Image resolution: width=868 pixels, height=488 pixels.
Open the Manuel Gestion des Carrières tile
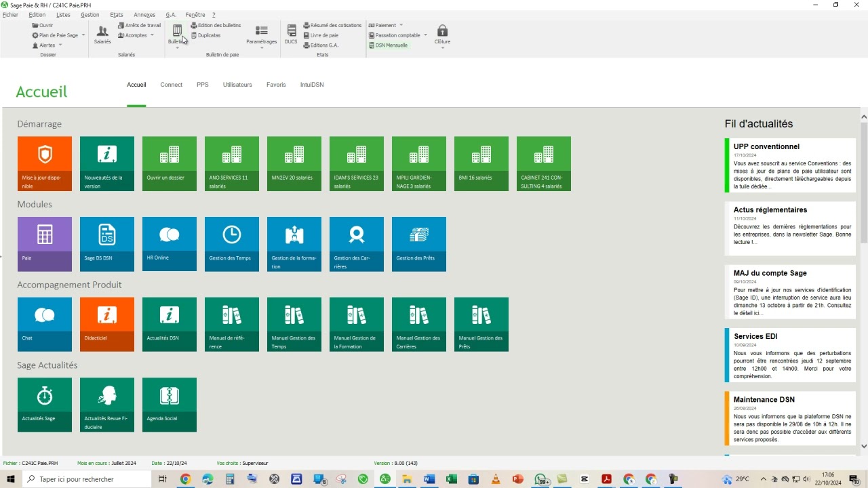click(x=419, y=324)
